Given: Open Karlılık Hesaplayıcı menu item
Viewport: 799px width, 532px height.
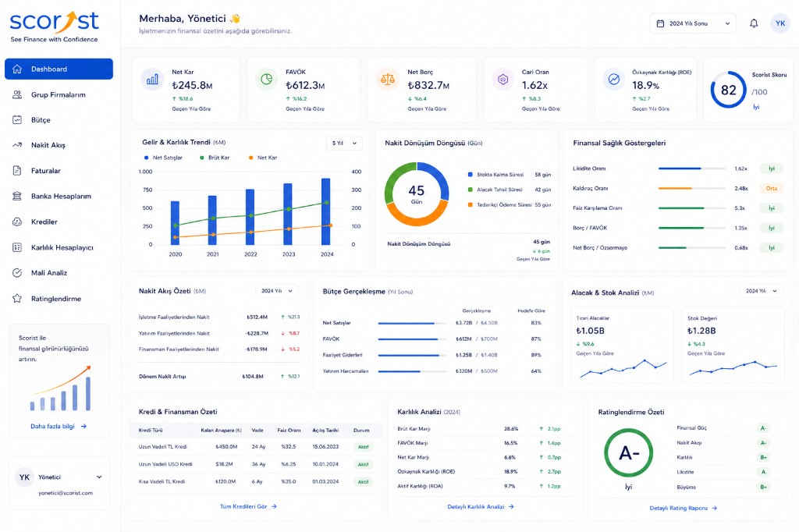Looking at the screenshot, I should 59,247.
